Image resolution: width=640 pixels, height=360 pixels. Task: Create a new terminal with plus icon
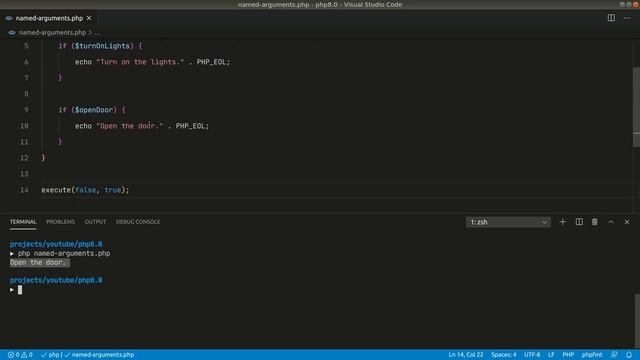(562, 222)
